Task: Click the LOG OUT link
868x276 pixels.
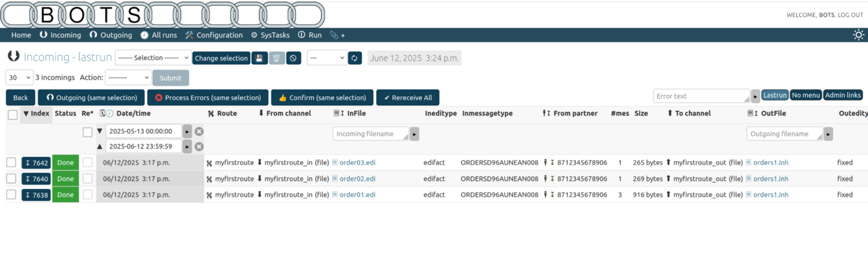Action: [851, 15]
